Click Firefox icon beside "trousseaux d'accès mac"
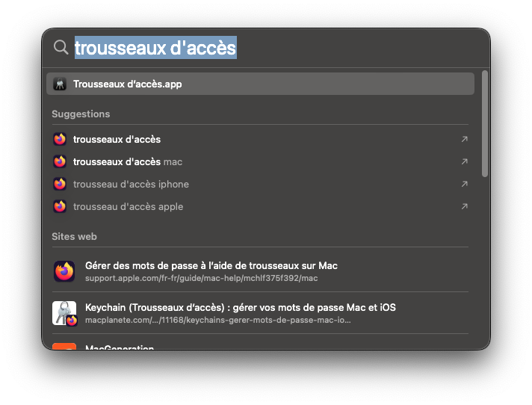The height and width of the screenshot is (405, 532). [60, 161]
